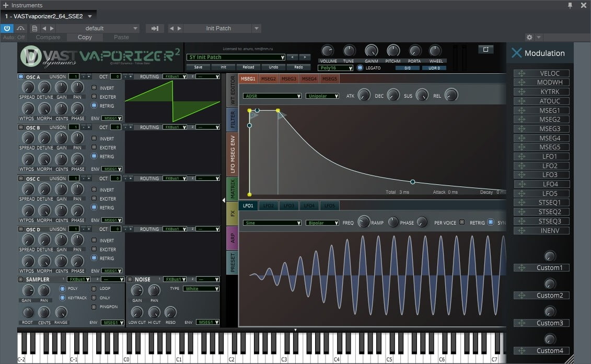
Task: Enable sampler LOOP option
Action: (94, 289)
